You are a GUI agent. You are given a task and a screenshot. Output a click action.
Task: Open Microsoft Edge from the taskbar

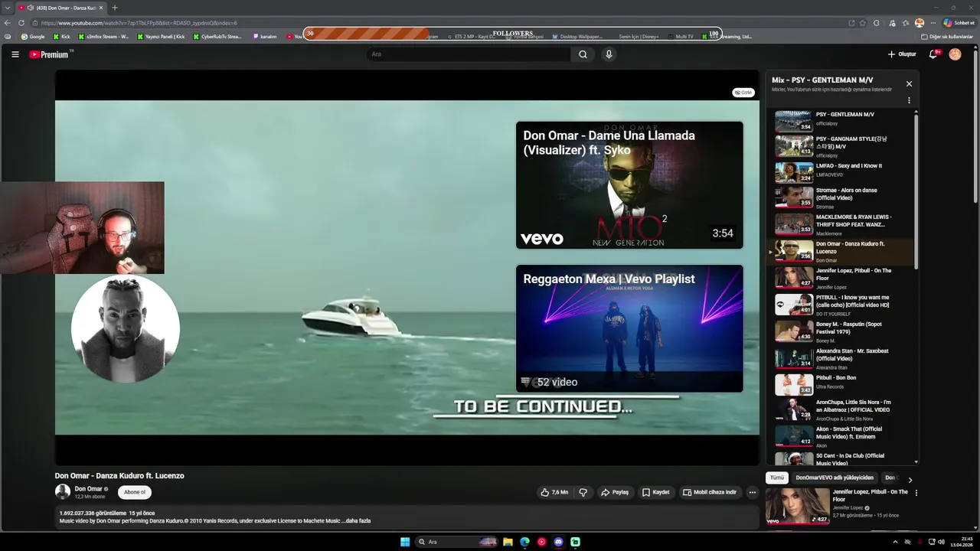[524, 542]
